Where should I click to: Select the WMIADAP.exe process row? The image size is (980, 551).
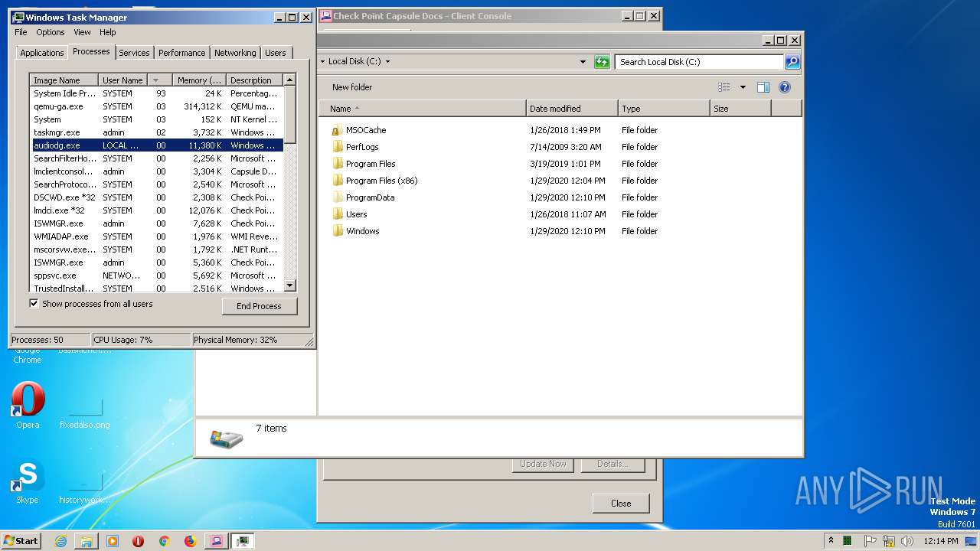click(x=157, y=236)
